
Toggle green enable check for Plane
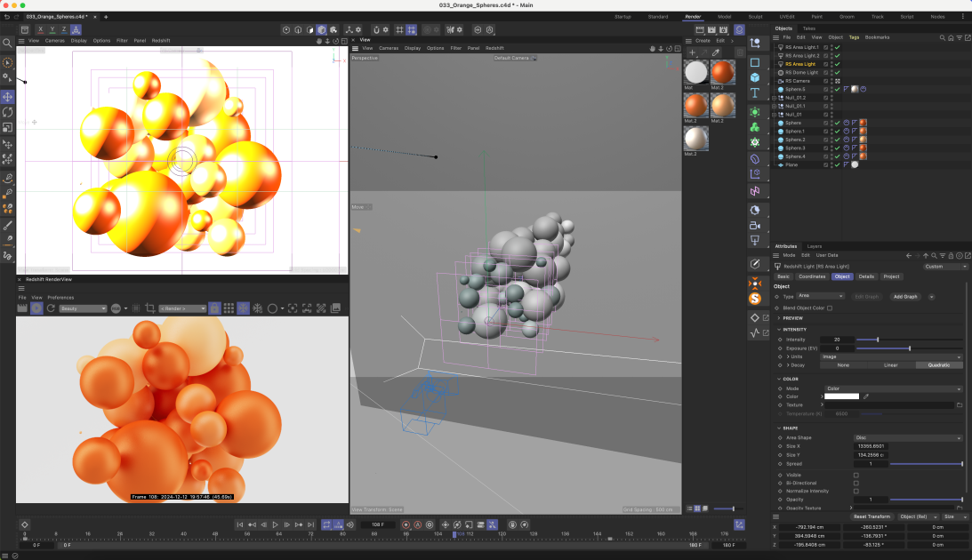click(838, 164)
